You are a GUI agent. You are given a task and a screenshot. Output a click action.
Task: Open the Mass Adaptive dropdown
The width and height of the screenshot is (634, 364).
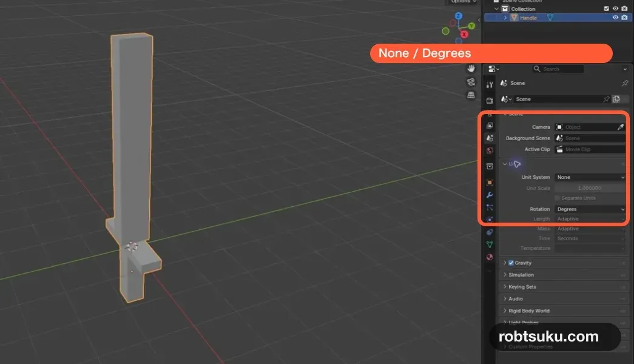(x=590, y=229)
